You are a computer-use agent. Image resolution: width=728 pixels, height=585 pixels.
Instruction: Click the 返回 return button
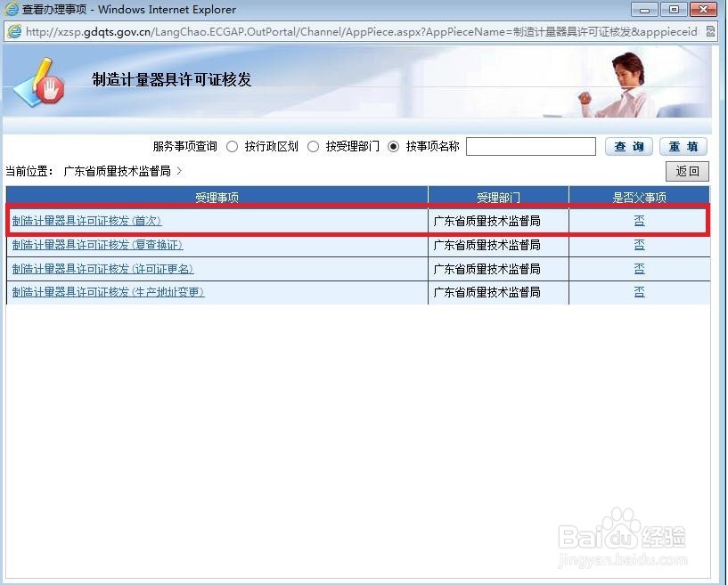pyautogui.click(x=688, y=171)
